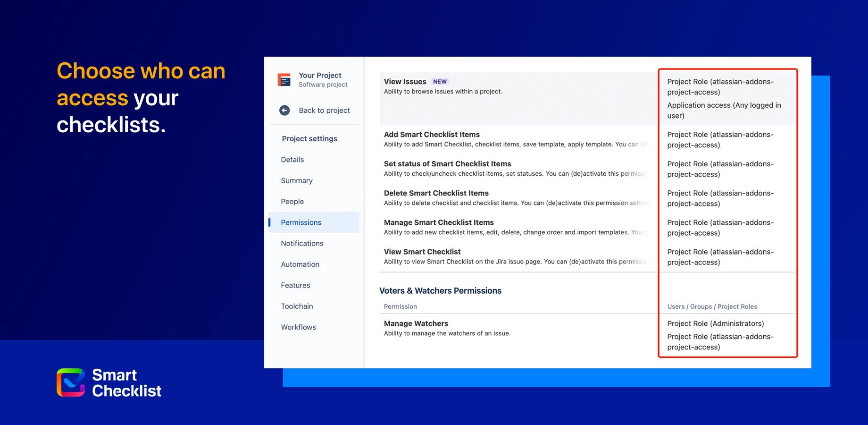Click Project Role for Add Smart Checklist Items
The width and height of the screenshot is (868, 425).
[720, 140]
